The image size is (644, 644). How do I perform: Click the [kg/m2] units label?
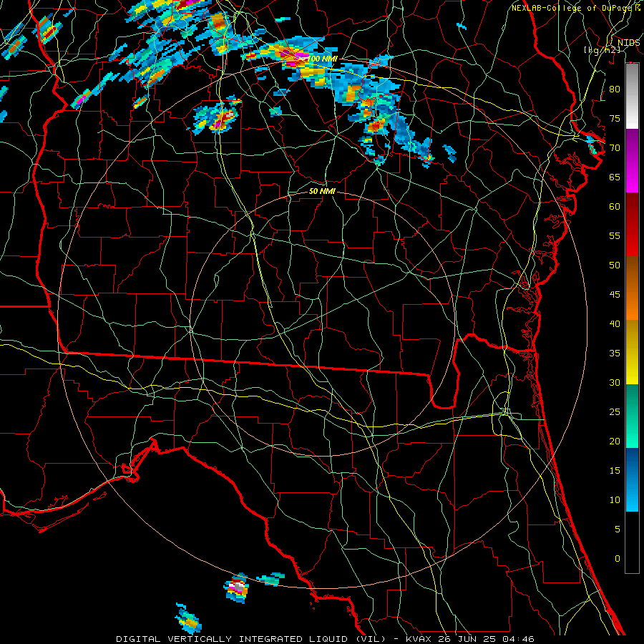coord(602,49)
